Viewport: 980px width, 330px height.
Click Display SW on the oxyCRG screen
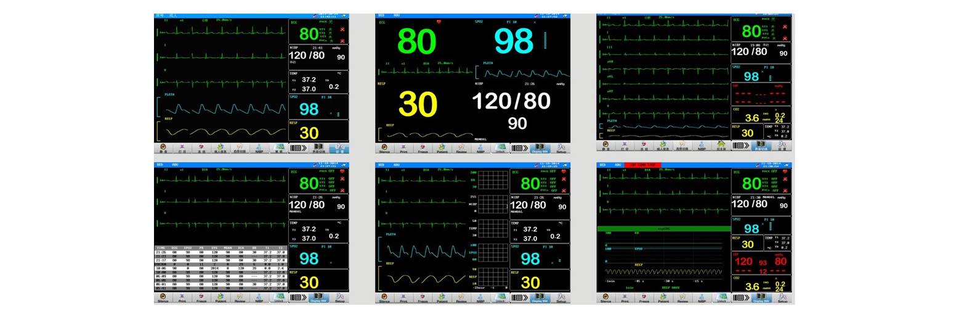pos(761,298)
